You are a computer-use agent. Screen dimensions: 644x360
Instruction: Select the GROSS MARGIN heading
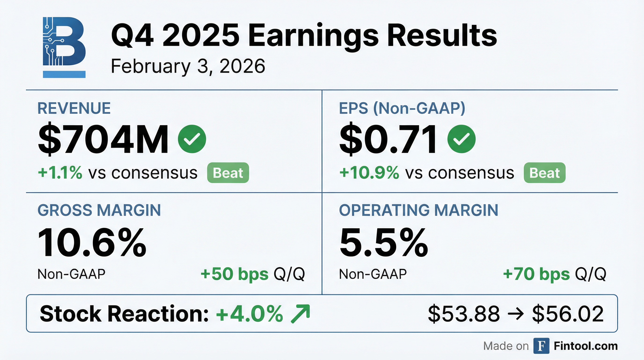[99, 210]
